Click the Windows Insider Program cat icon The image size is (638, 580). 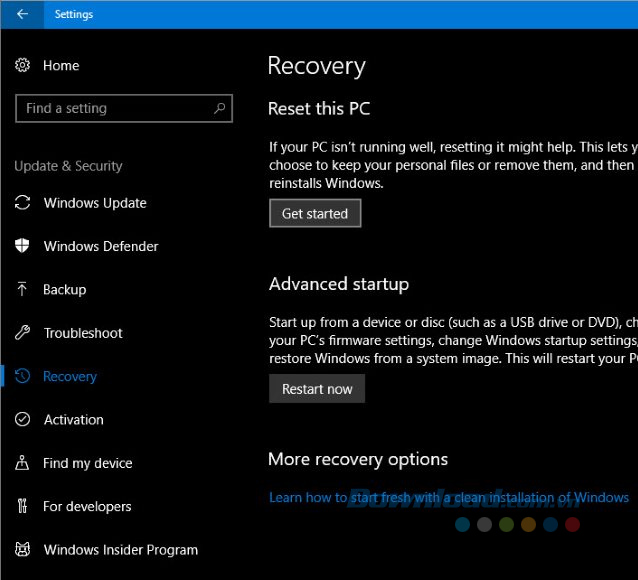point(22,549)
